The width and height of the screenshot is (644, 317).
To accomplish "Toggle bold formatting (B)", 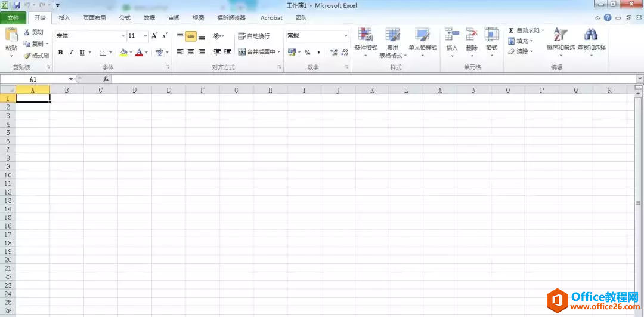I will tap(61, 52).
